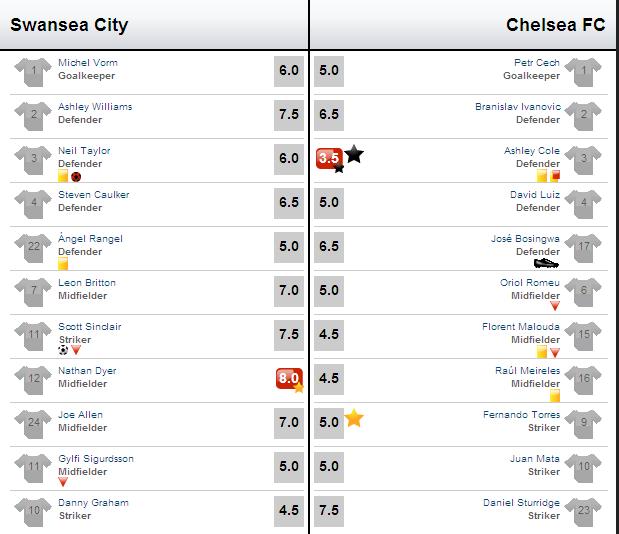The height and width of the screenshot is (534, 619).
Task: Click the black boot icon under José Bosingwa
Action: [x=546, y=263]
